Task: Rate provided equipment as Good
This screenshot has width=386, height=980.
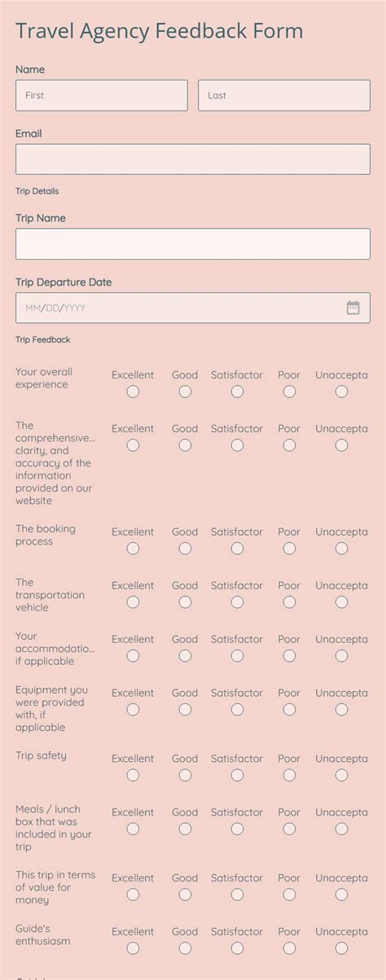Action: pos(185,710)
